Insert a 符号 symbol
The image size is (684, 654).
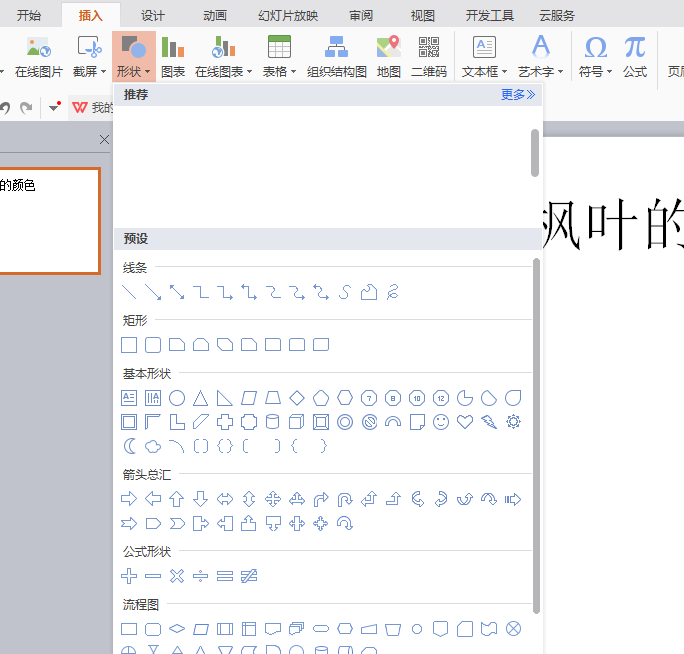pyautogui.click(x=595, y=57)
